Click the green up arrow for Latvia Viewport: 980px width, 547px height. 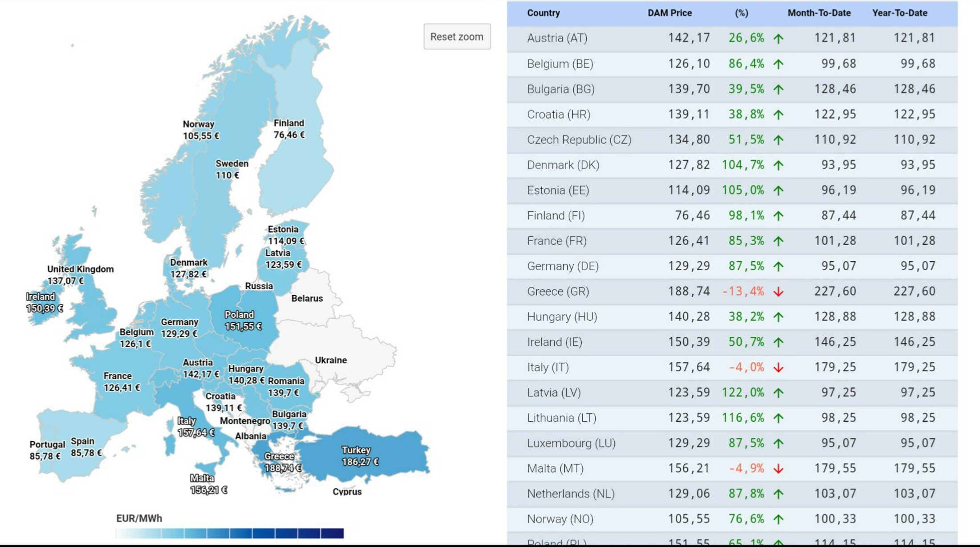[x=778, y=393]
